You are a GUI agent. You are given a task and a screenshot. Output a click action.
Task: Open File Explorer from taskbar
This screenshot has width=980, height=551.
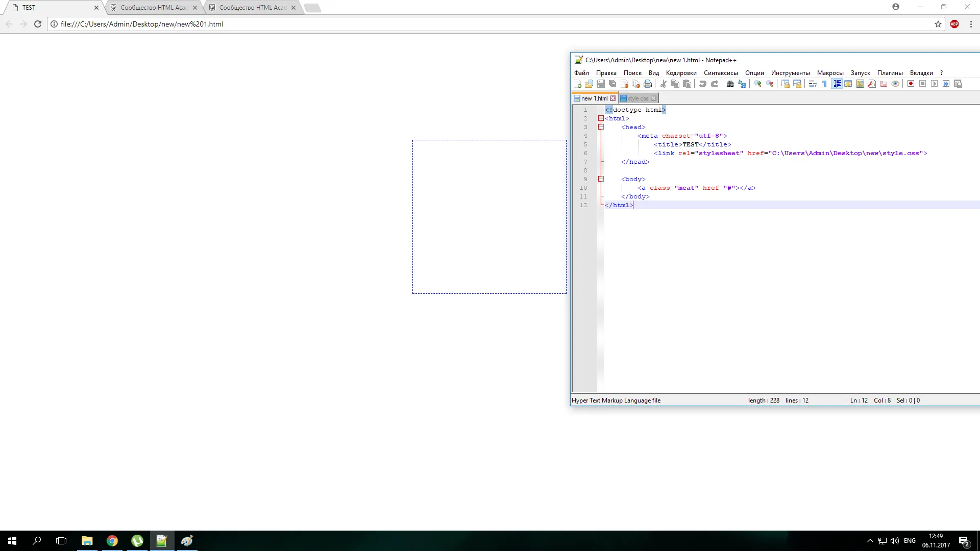pyautogui.click(x=87, y=541)
